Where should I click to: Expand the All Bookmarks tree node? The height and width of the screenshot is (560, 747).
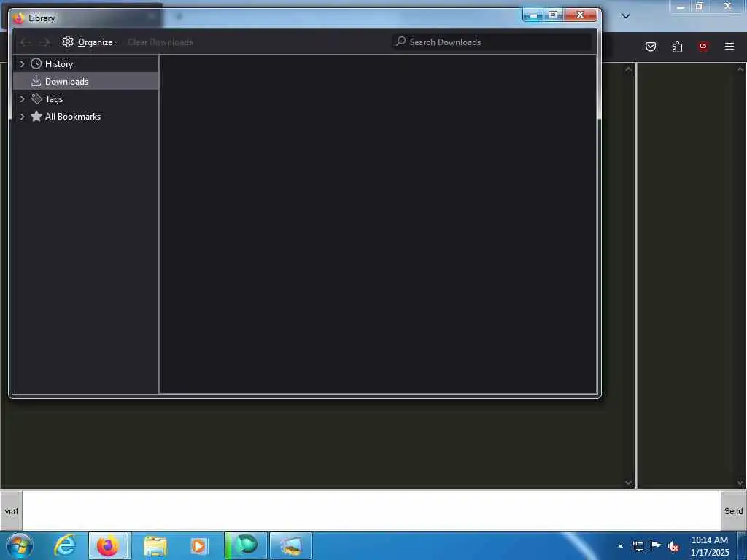22,117
